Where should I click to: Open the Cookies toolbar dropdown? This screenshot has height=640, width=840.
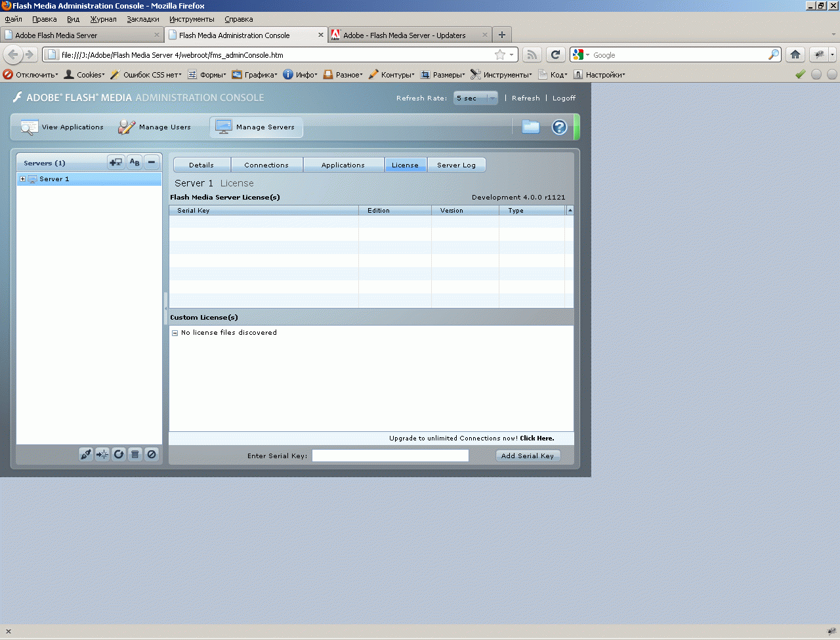coord(84,74)
